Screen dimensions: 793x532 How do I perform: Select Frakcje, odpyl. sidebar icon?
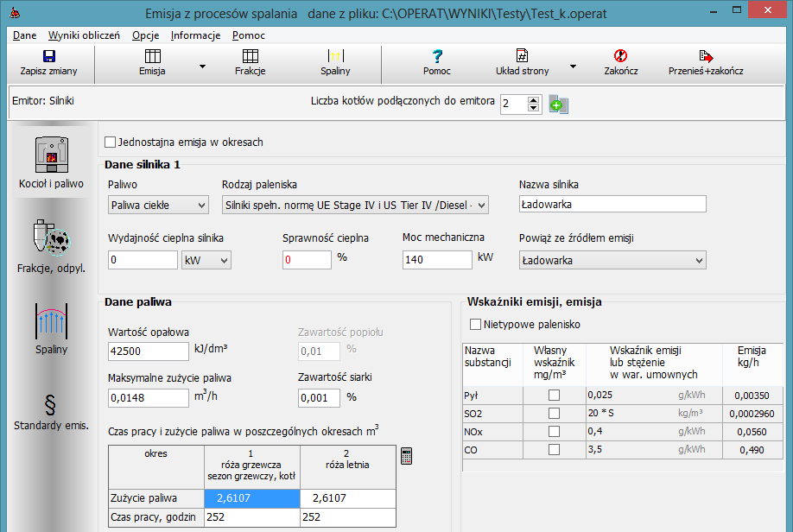coord(51,237)
